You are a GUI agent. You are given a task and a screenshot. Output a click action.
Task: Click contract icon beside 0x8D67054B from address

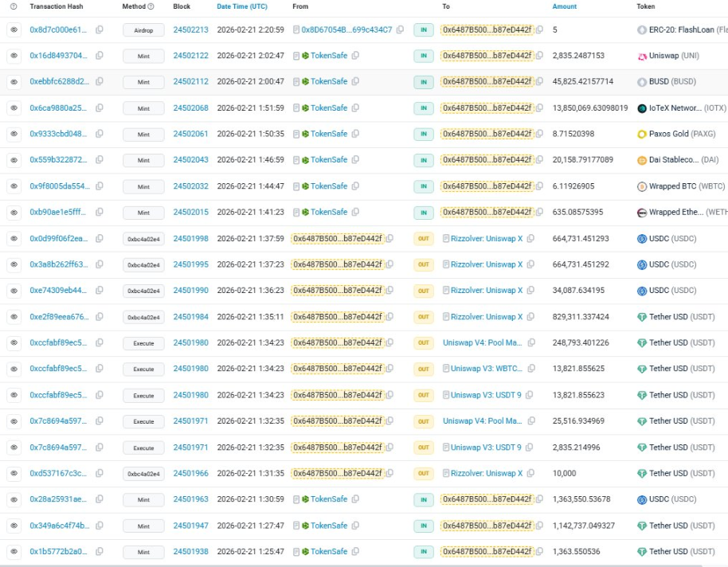296,29
